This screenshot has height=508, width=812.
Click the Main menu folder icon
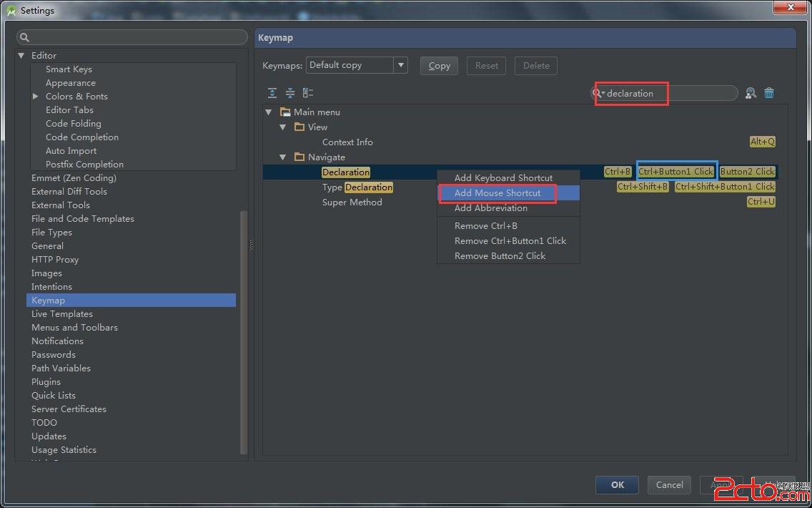coord(285,112)
